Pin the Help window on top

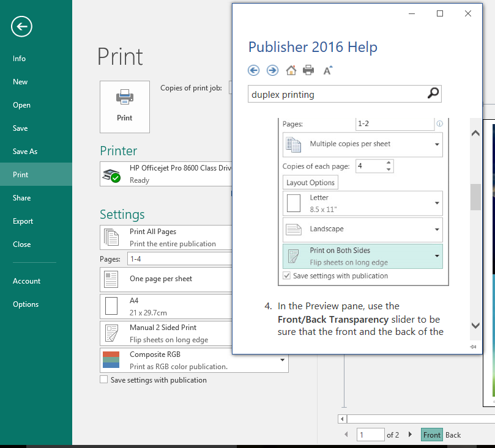473,347
